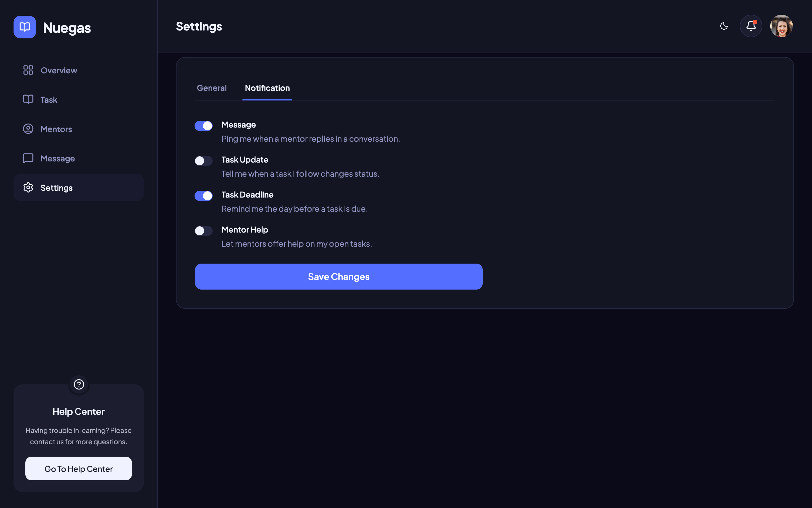This screenshot has width=812, height=508.
Task: Click 'Remind me the day before' description
Action: pos(294,209)
